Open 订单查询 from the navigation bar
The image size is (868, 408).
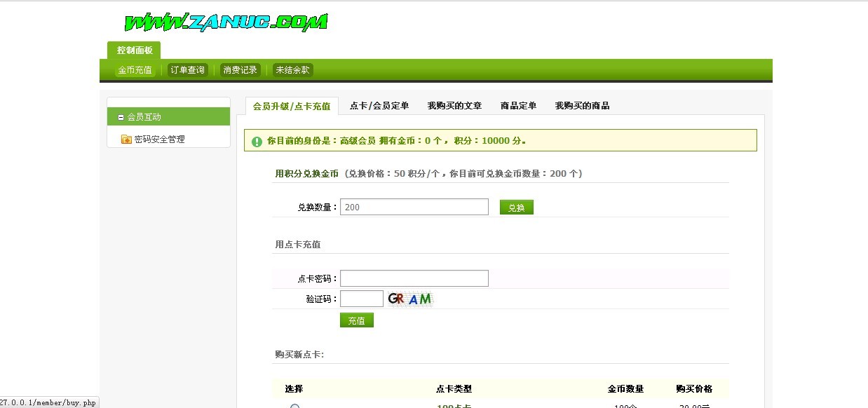[x=187, y=70]
